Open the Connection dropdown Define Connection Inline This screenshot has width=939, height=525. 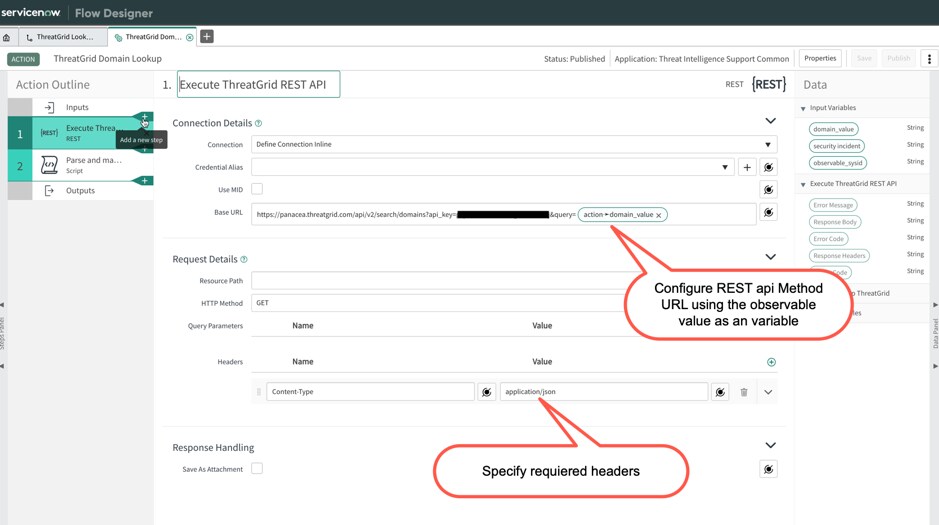coord(514,144)
